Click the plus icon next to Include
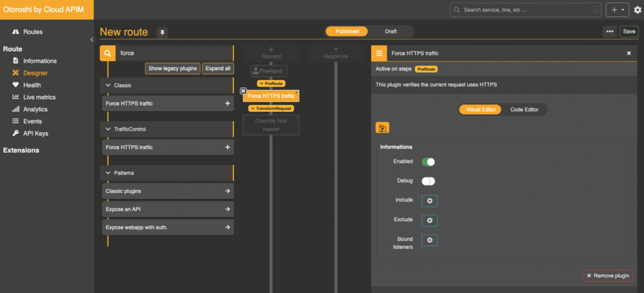 tap(430, 201)
